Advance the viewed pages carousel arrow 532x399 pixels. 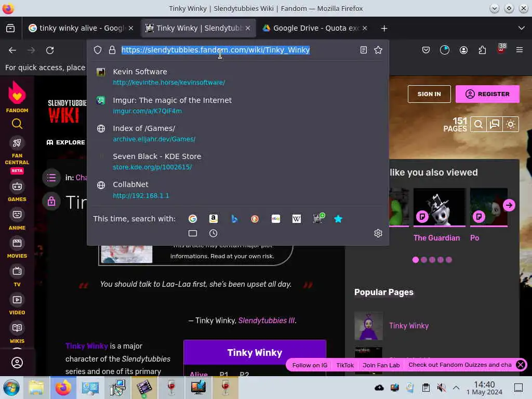click(509, 205)
